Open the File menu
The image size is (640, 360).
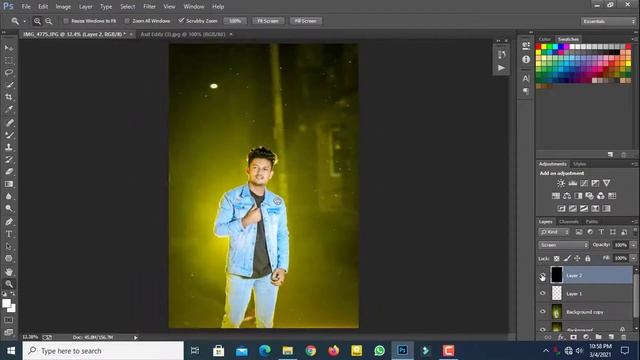point(26,7)
